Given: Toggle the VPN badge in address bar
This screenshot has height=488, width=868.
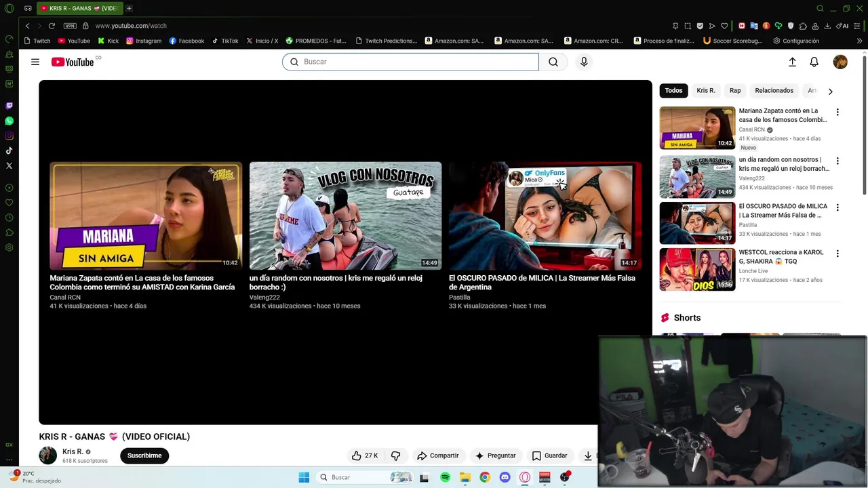Looking at the screenshot, I should click(x=70, y=26).
